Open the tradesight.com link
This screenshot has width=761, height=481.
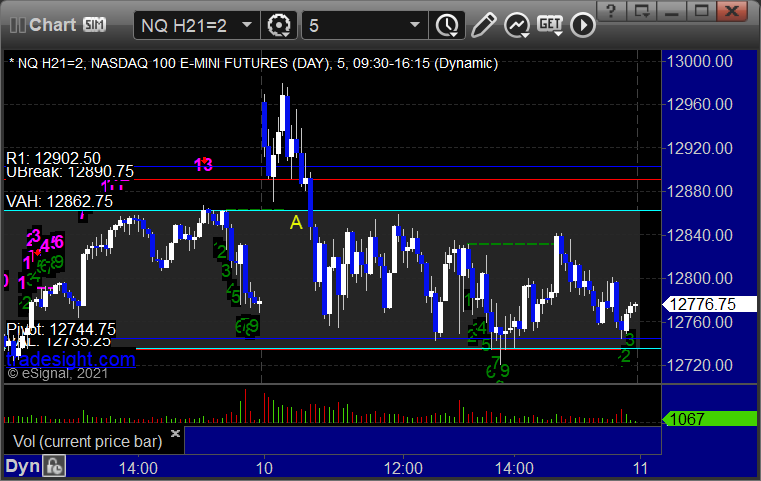pyautogui.click(x=71, y=359)
